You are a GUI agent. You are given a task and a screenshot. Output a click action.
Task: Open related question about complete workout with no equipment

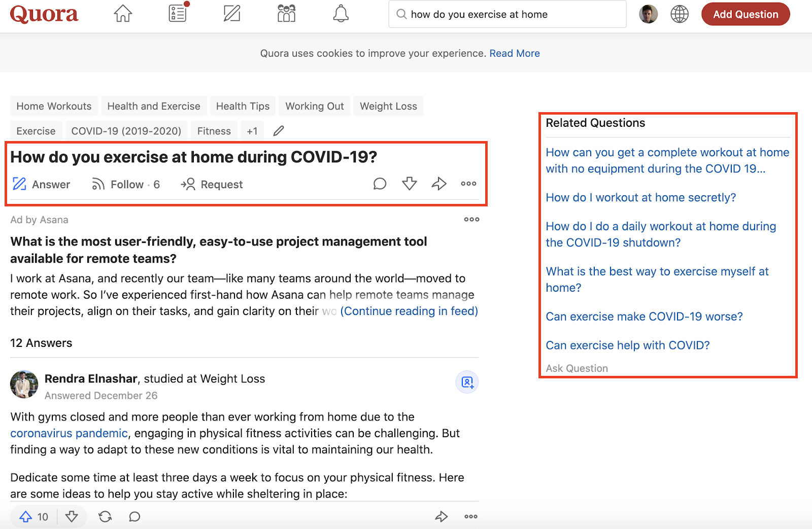667,160
